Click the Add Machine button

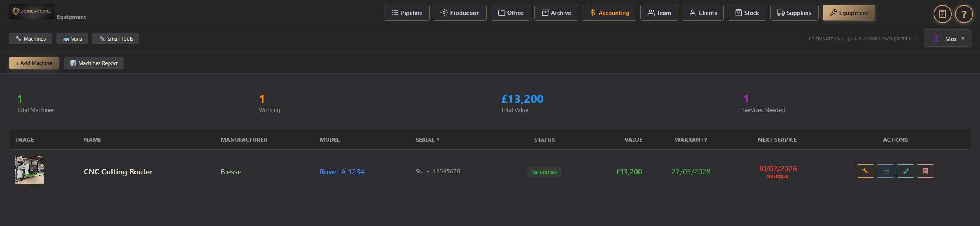click(34, 63)
